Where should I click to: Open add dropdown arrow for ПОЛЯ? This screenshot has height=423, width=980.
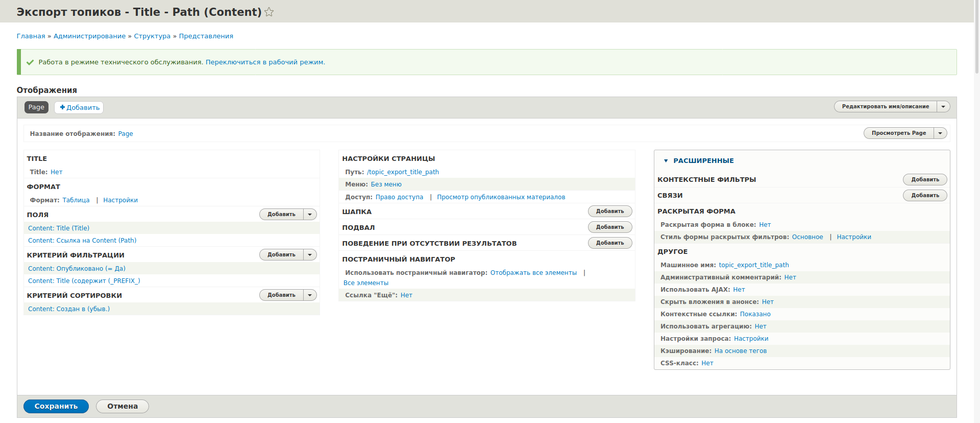[310, 215]
